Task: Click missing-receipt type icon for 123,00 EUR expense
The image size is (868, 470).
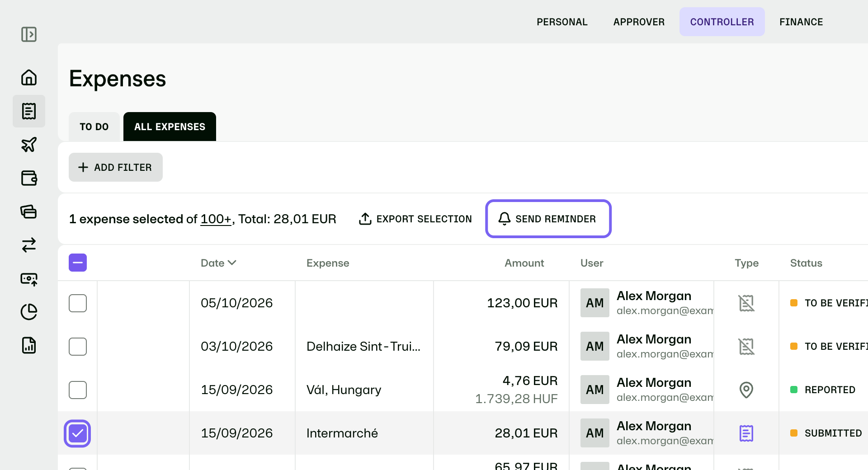Action: click(x=746, y=303)
